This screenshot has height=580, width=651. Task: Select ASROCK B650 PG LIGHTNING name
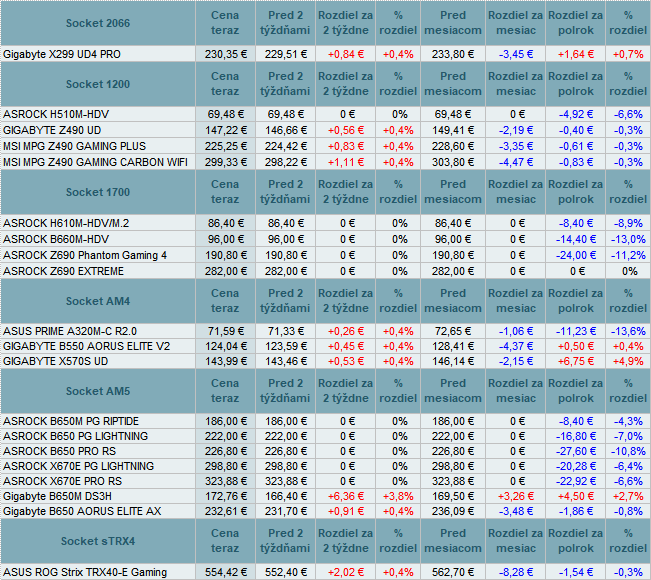click(x=75, y=436)
